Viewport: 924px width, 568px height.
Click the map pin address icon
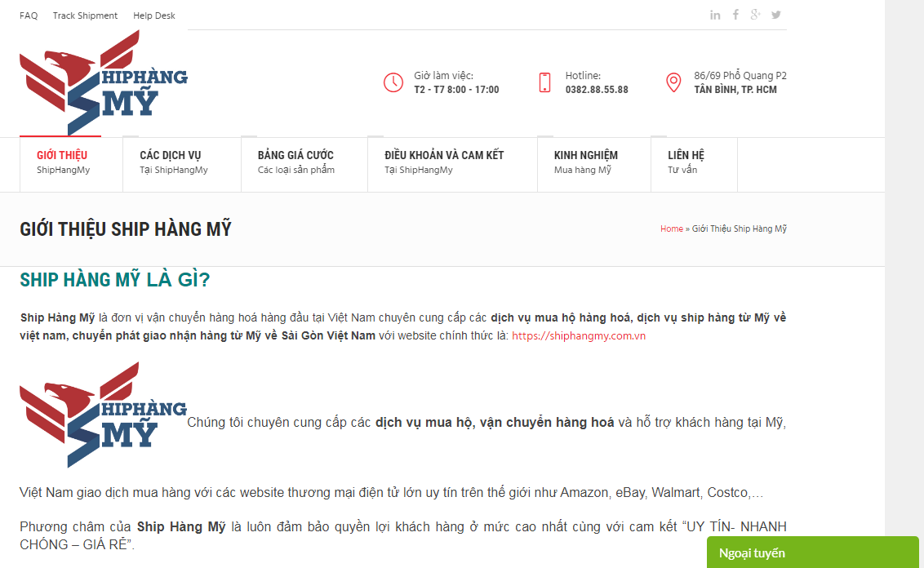(673, 82)
